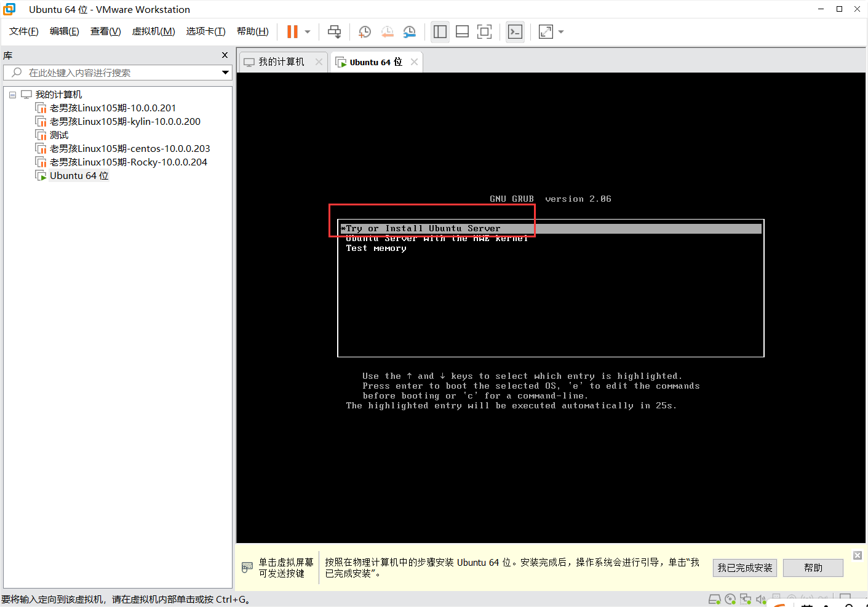Click the VMware Workstation logo icon
Image resolution: width=868 pixels, height=607 pixels.
(x=9, y=9)
